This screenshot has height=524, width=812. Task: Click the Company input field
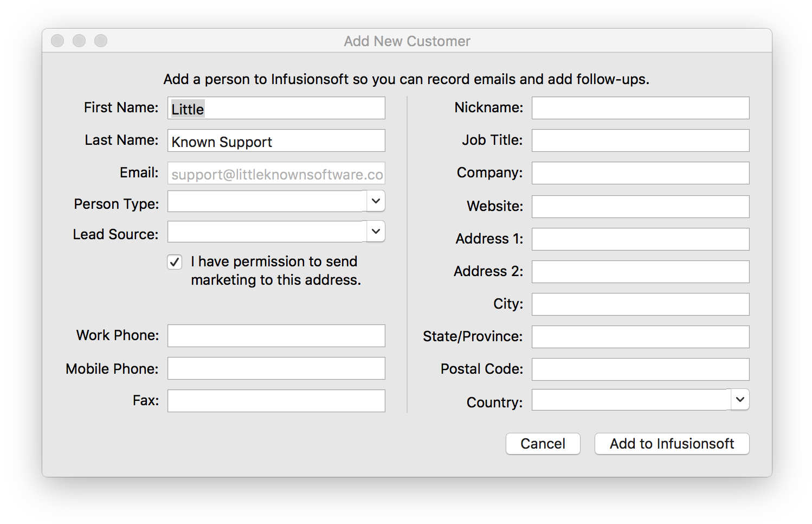(x=641, y=173)
